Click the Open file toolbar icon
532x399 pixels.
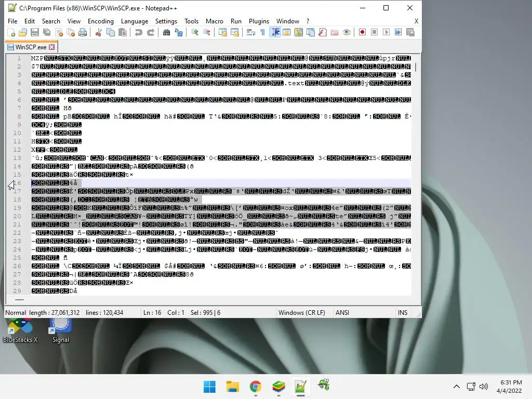(x=23, y=33)
